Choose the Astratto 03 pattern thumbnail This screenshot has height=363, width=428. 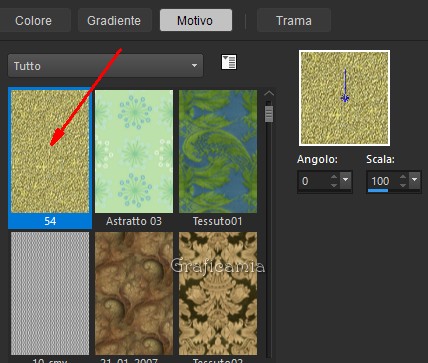(x=134, y=151)
